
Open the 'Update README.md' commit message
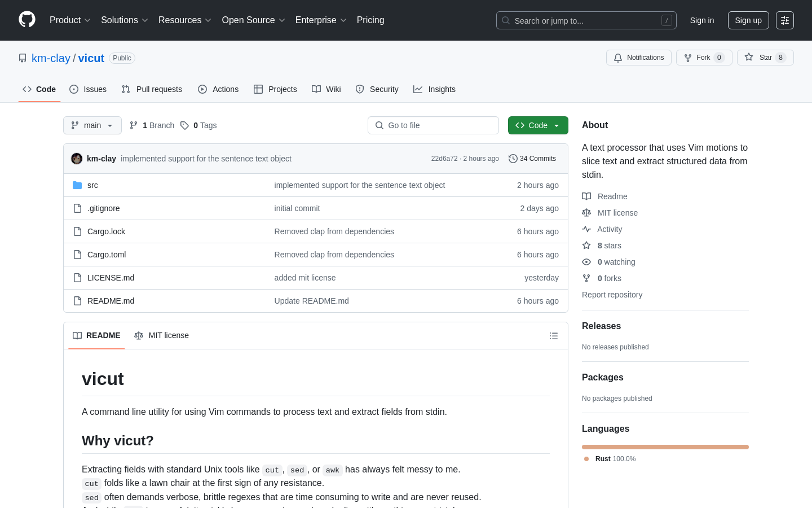(x=312, y=301)
